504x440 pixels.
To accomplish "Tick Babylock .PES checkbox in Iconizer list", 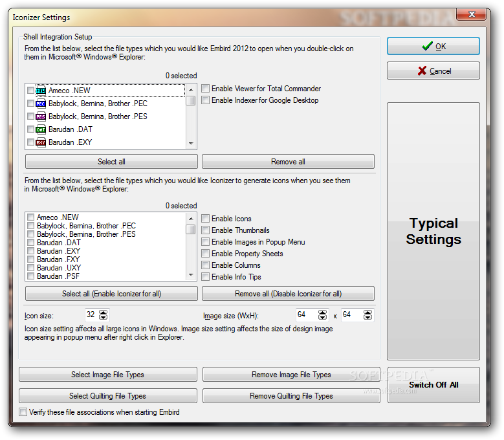I will (x=31, y=234).
